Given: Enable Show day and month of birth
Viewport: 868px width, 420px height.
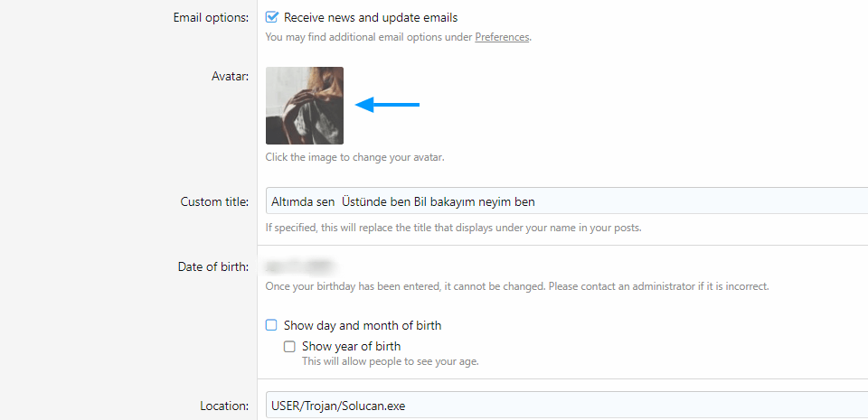Looking at the screenshot, I should pos(271,325).
